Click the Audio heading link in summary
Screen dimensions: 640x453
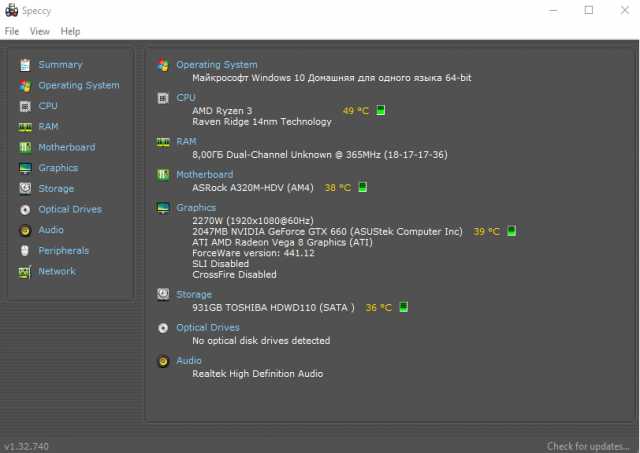[189, 361]
